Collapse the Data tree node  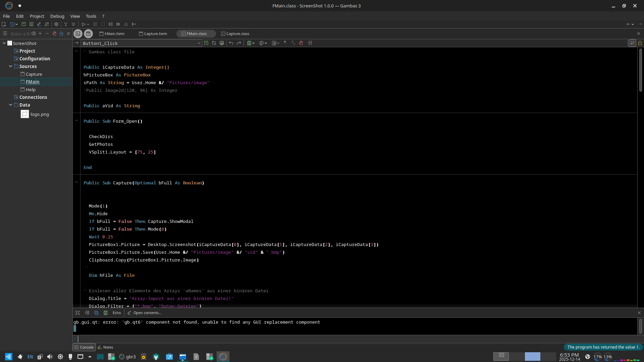(x=11, y=105)
